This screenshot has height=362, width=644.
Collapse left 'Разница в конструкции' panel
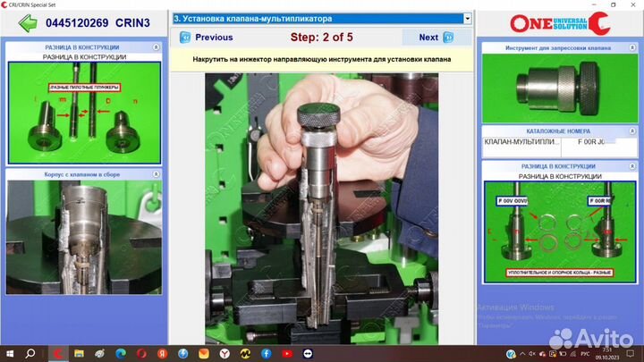tap(157, 46)
